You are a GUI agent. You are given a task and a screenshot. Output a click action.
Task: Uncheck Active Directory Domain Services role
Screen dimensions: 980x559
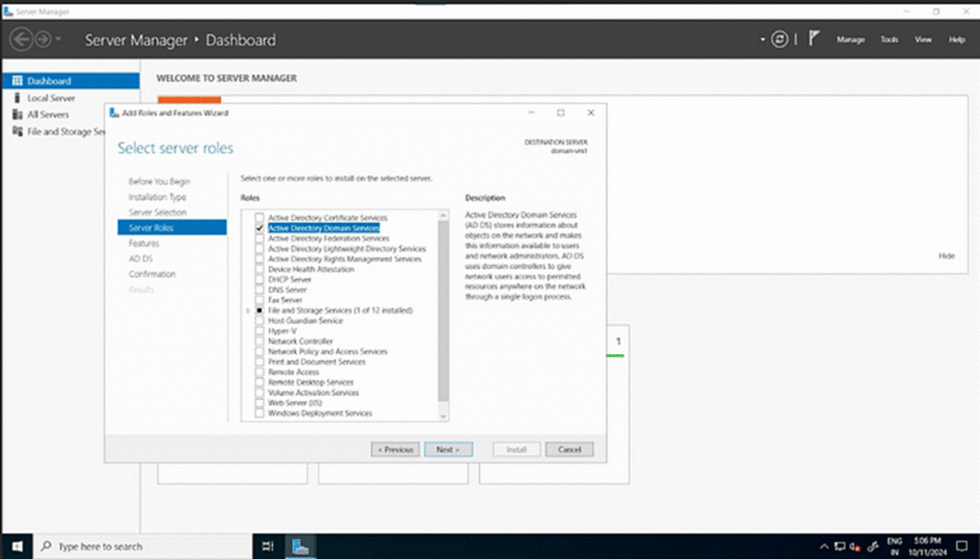[x=259, y=229]
